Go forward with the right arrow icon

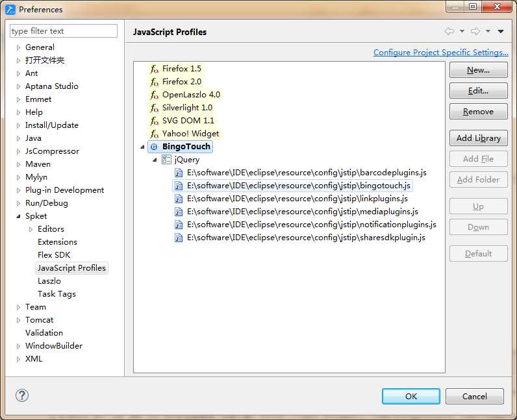pos(475,31)
